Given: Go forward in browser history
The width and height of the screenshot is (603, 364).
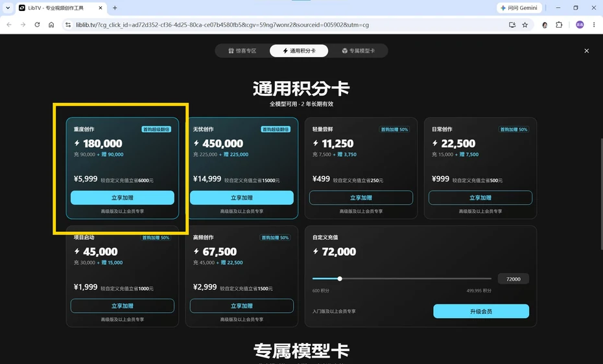Looking at the screenshot, I should click(x=23, y=25).
